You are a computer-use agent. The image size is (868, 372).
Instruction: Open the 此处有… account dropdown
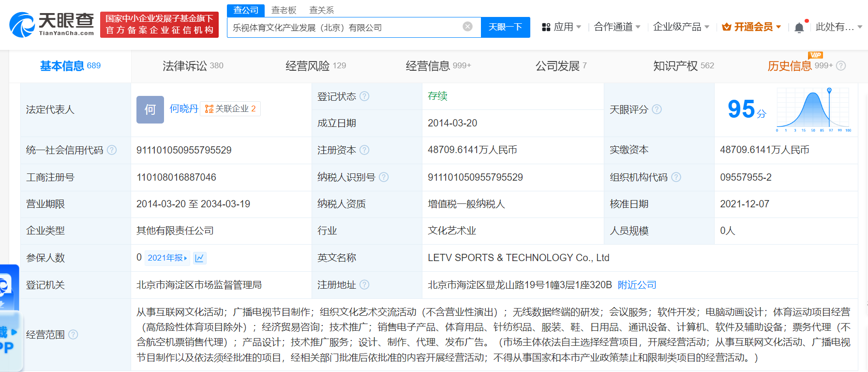(x=839, y=27)
